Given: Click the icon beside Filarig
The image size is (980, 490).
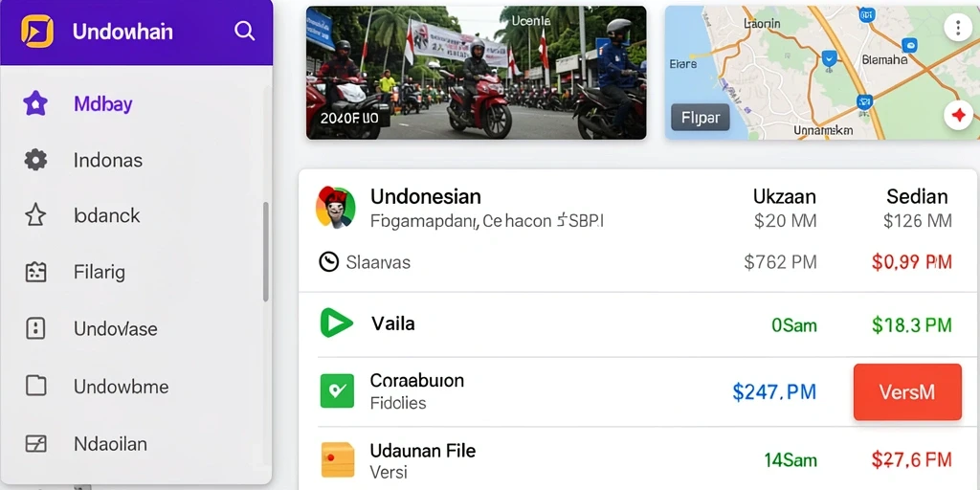Looking at the screenshot, I should (x=35, y=272).
